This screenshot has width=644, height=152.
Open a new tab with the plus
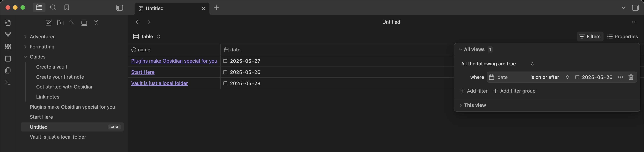click(217, 8)
